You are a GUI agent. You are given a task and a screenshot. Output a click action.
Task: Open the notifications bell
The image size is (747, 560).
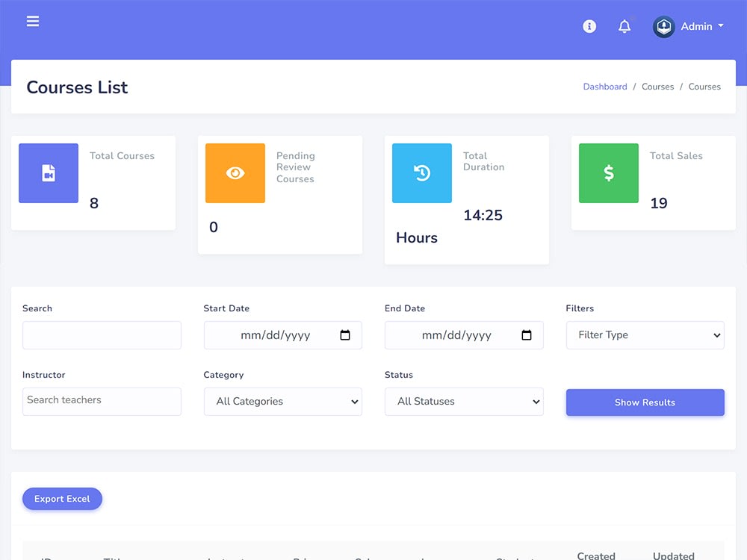click(x=624, y=26)
